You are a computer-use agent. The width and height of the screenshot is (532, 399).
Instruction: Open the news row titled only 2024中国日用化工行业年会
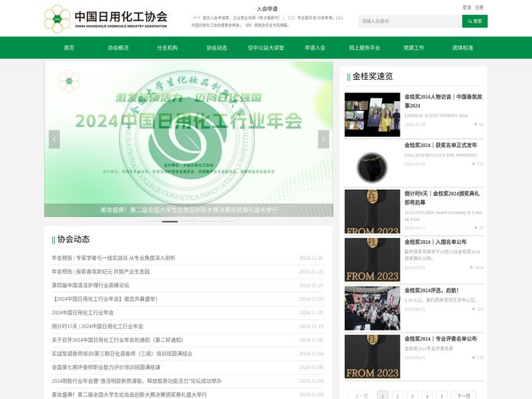point(83,313)
